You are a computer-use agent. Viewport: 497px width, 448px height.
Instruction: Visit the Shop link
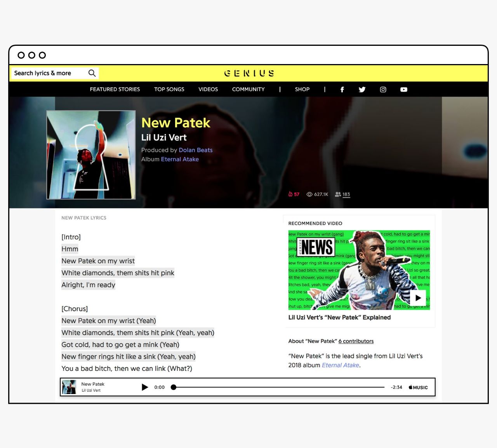pyautogui.click(x=302, y=89)
